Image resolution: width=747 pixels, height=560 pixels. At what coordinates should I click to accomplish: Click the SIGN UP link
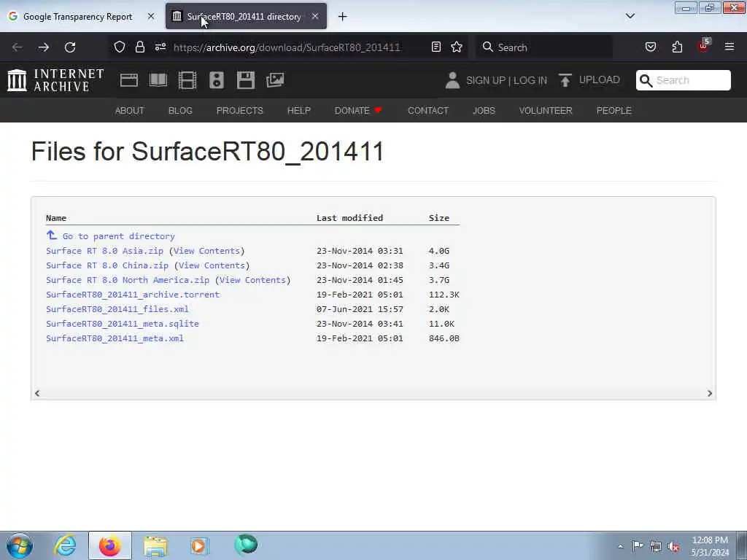pyautogui.click(x=486, y=80)
